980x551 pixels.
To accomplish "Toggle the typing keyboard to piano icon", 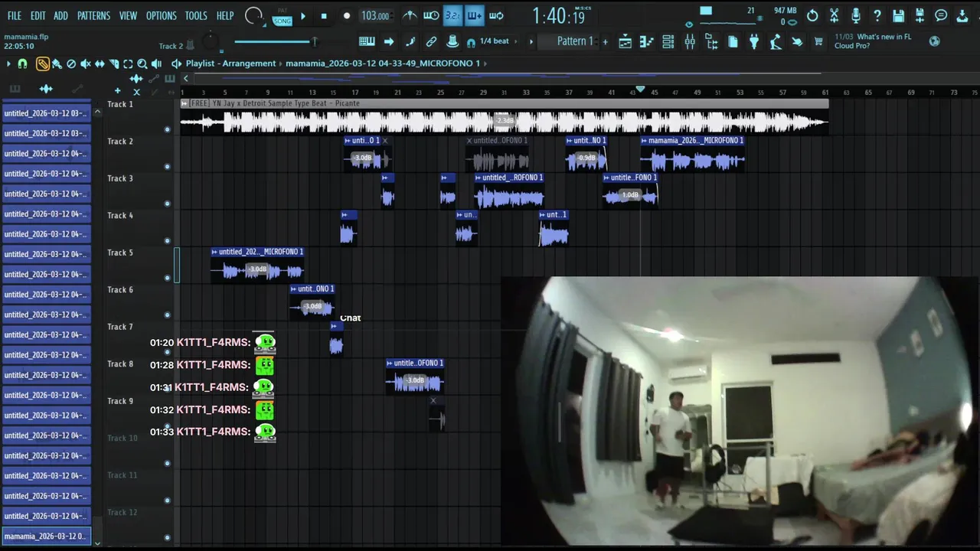I will (x=367, y=41).
